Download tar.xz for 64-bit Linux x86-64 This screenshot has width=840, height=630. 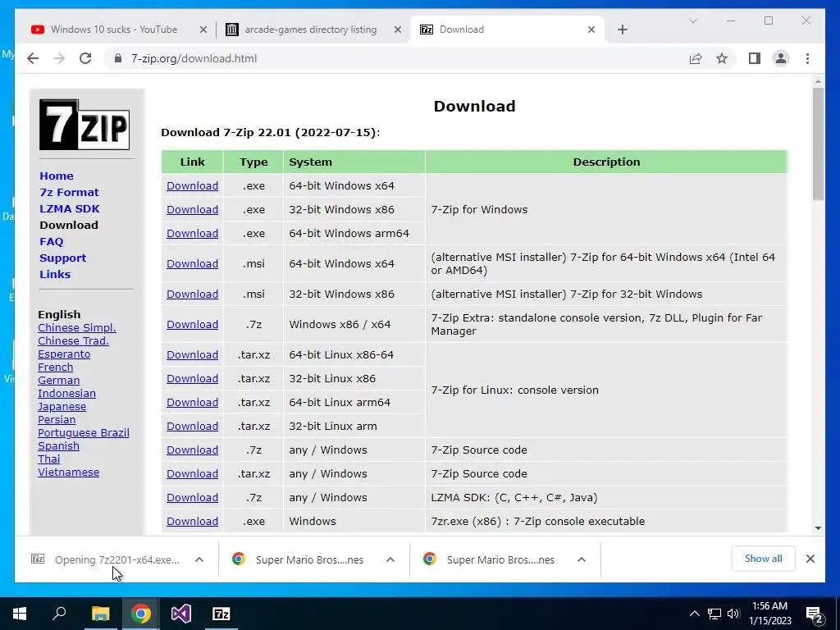(192, 354)
